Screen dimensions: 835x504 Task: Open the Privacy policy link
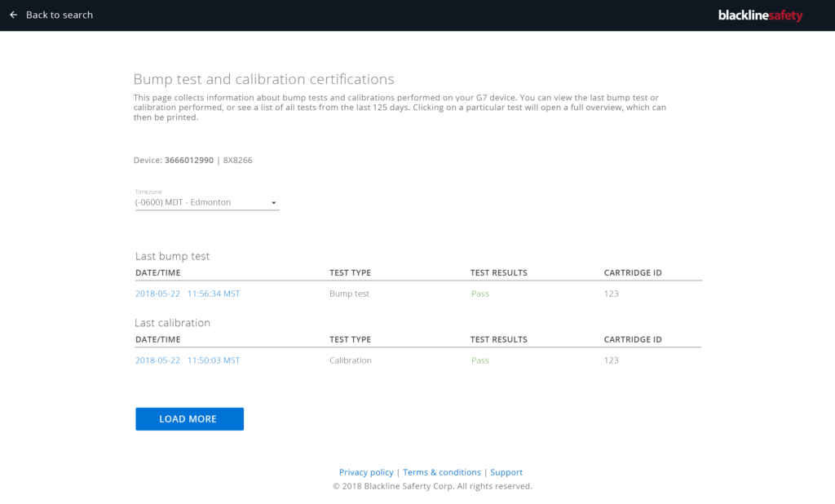point(366,472)
